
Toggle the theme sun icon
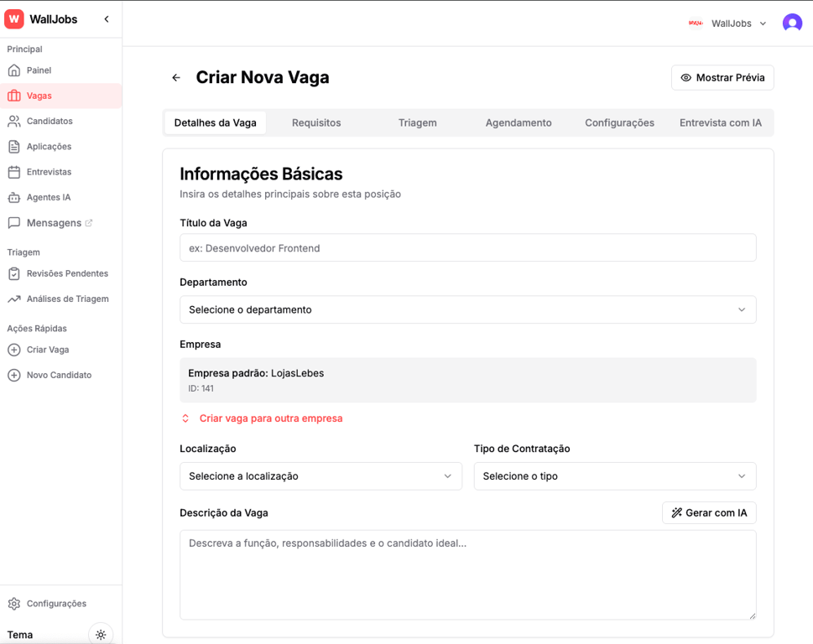101,634
